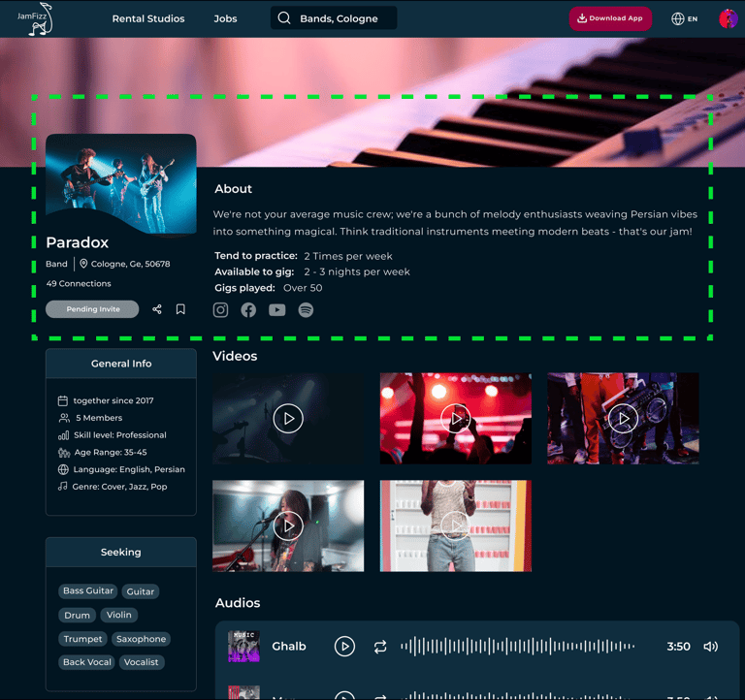Click the Download App button
Viewport: 745px width, 700px height.
pos(610,18)
